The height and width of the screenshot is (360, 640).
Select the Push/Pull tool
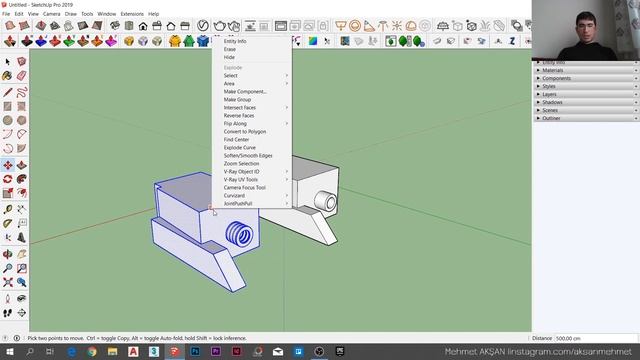coord(22,165)
